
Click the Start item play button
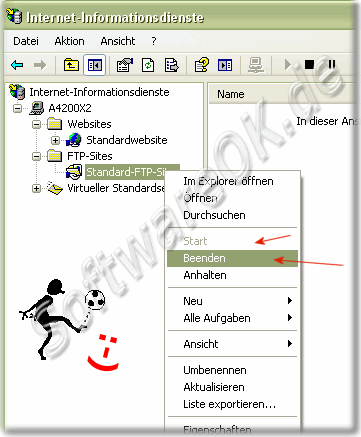[288, 65]
